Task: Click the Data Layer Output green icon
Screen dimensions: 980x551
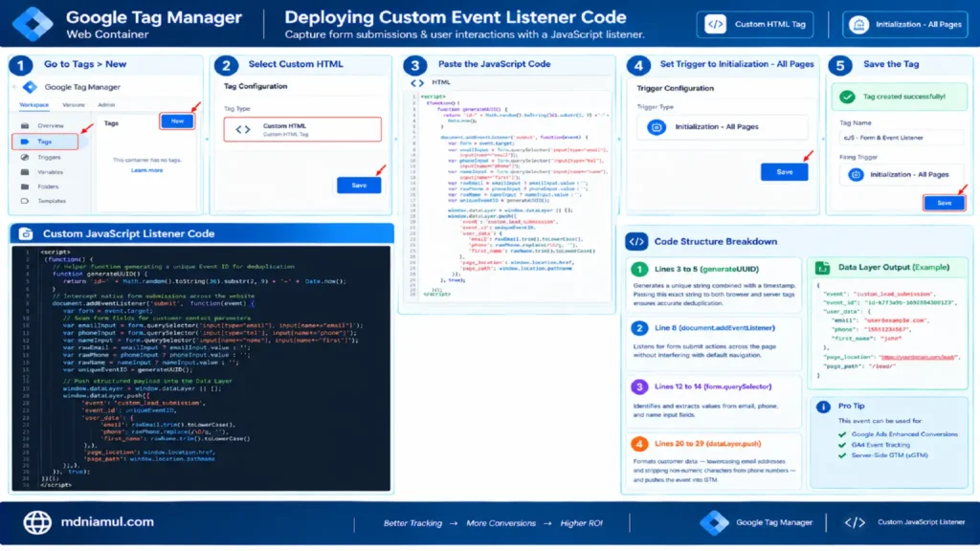Action: point(822,268)
